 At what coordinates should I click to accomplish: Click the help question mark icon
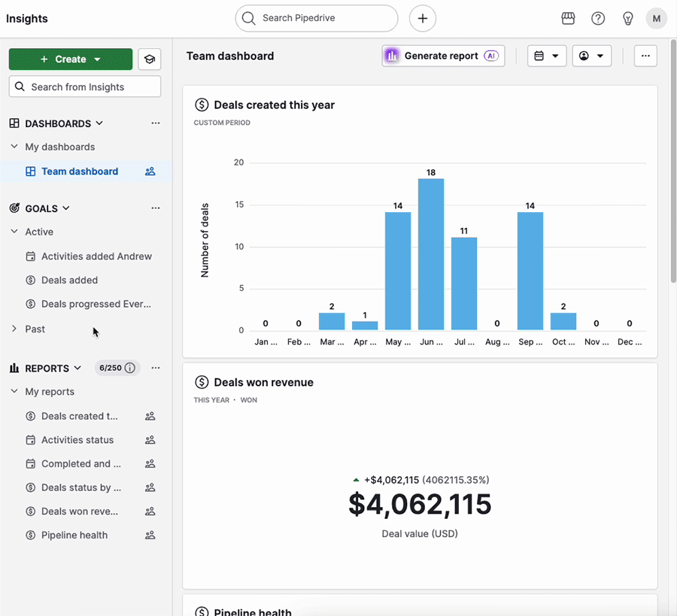[598, 19]
